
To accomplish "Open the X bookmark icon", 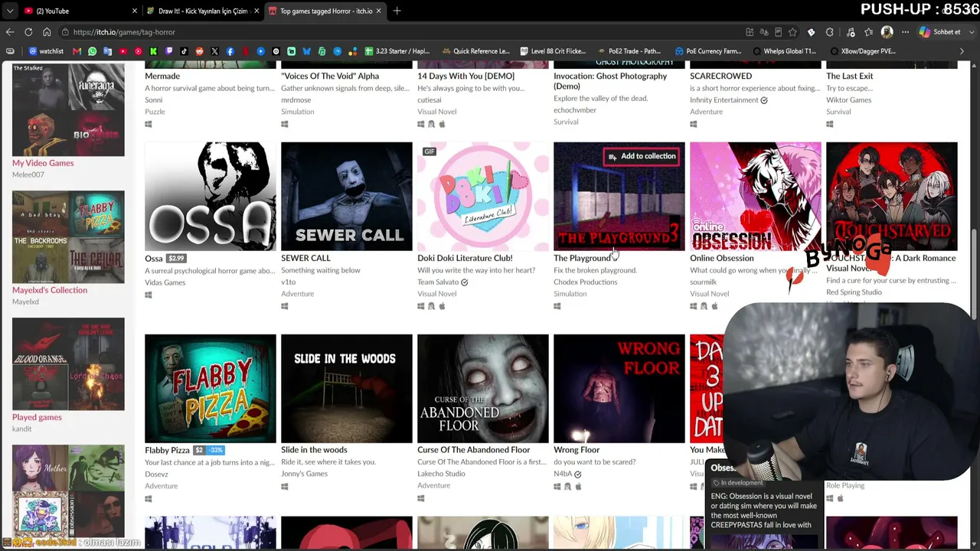I will click(215, 51).
